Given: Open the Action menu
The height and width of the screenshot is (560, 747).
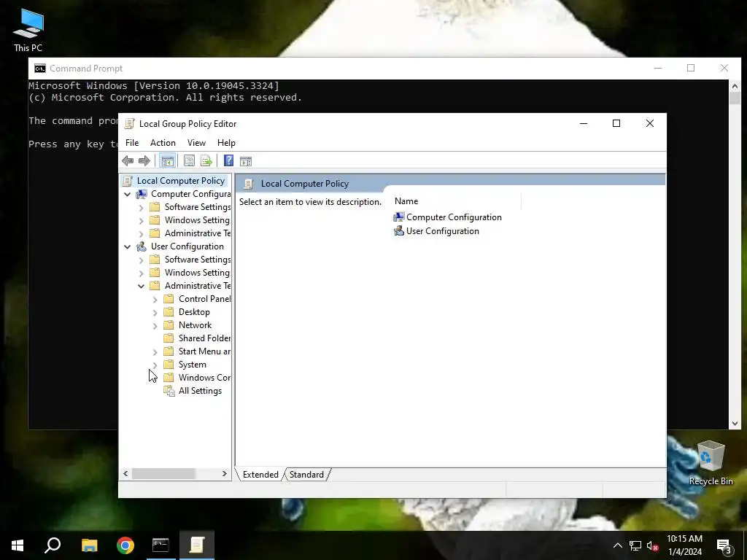Looking at the screenshot, I should (163, 143).
